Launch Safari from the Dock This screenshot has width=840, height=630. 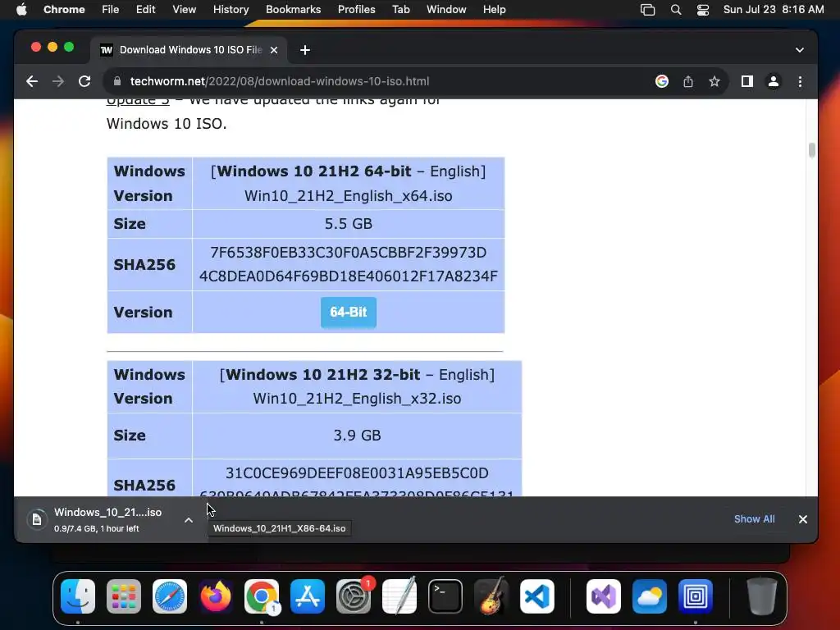[170, 596]
